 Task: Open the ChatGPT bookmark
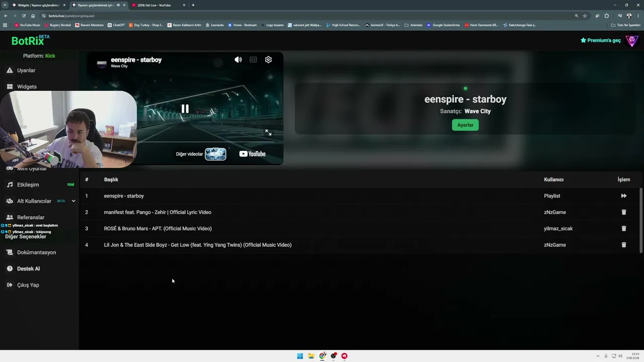pyautogui.click(x=116, y=25)
